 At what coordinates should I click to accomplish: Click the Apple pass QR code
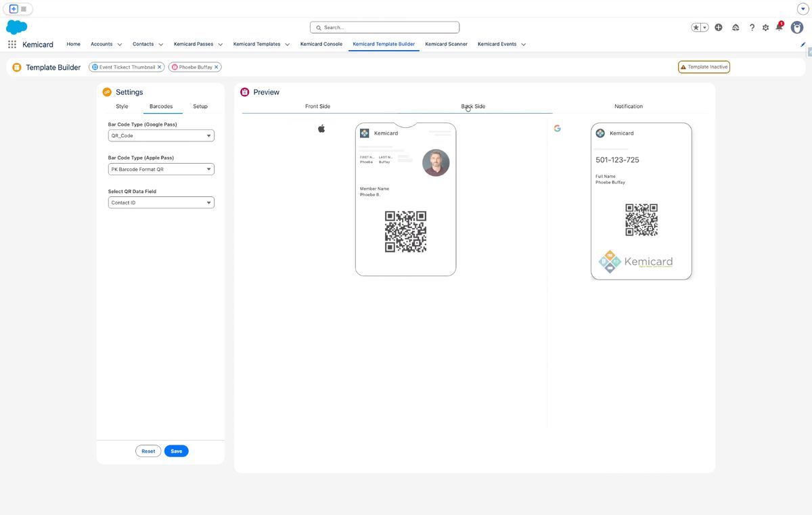point(405,231)
